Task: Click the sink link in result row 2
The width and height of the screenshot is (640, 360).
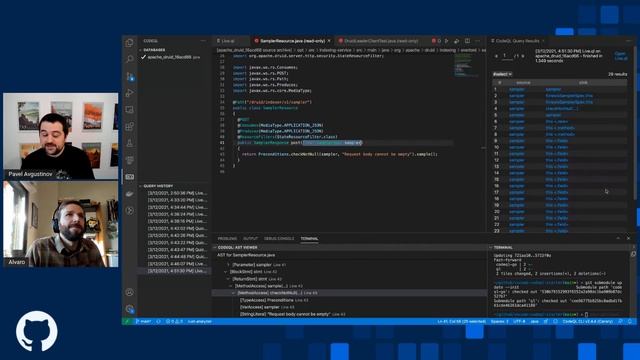Action: 569,96
